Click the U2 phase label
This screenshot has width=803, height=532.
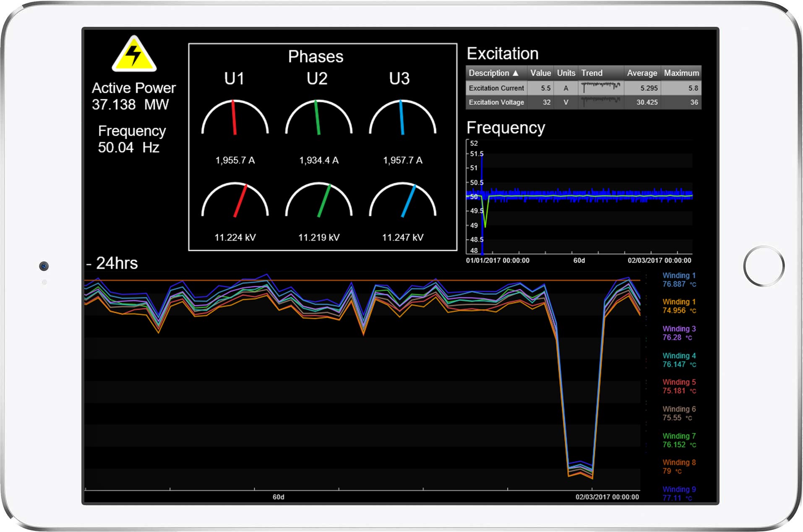(317, 79)
